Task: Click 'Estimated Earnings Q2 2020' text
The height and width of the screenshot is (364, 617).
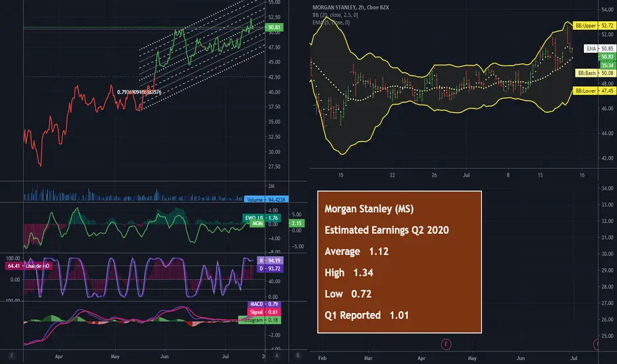Action: pos(387,230)
